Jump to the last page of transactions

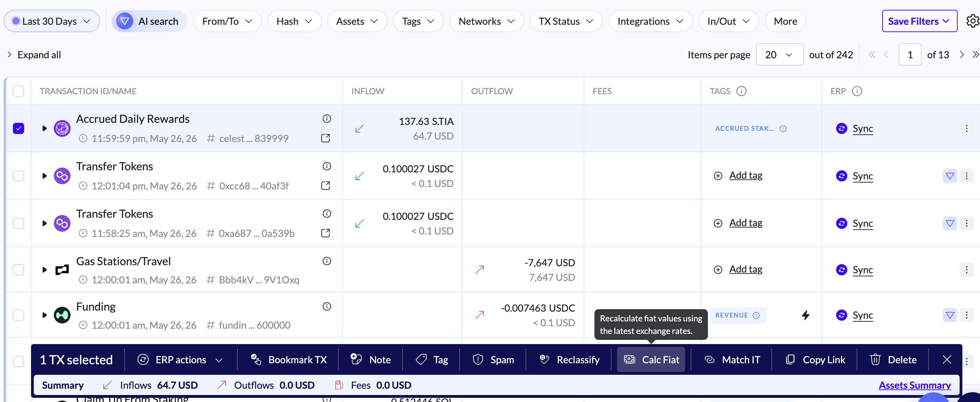coord(975,55)
